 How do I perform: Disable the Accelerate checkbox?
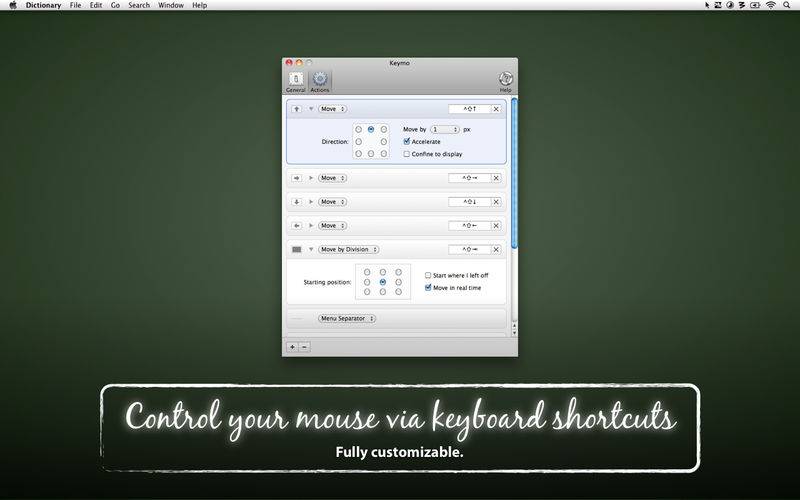click(406, 142)
